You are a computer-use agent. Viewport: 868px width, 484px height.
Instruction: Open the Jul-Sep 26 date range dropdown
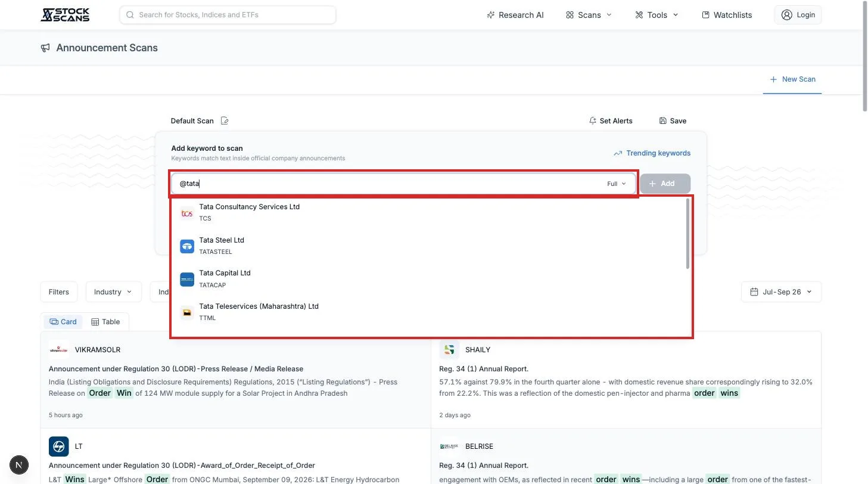coord(781,292)
